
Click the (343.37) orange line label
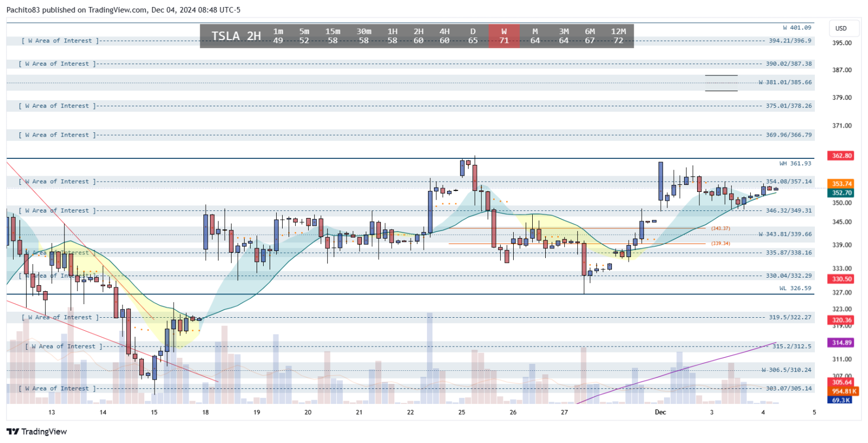[x=720, y=228]
